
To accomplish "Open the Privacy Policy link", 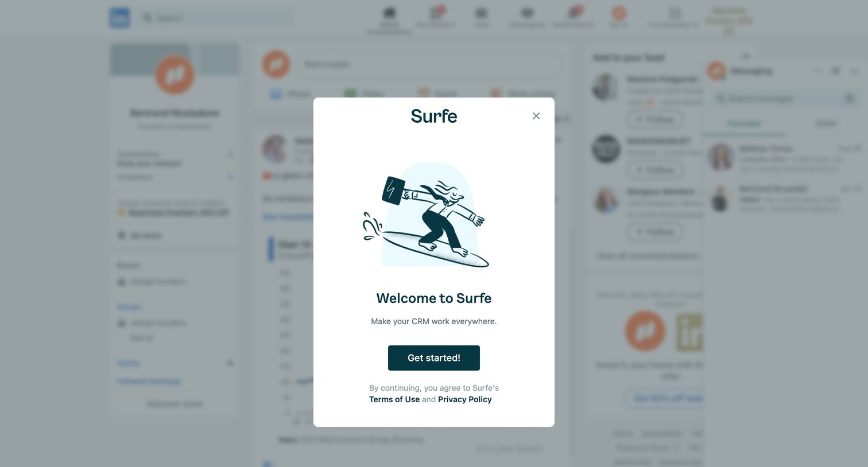I will click(465, 399).
